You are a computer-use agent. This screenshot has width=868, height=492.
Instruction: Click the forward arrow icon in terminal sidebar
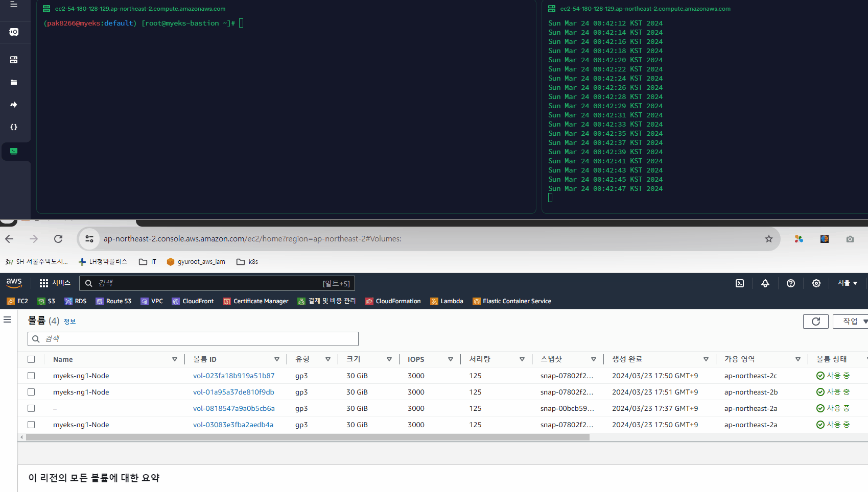coord(14,105)
